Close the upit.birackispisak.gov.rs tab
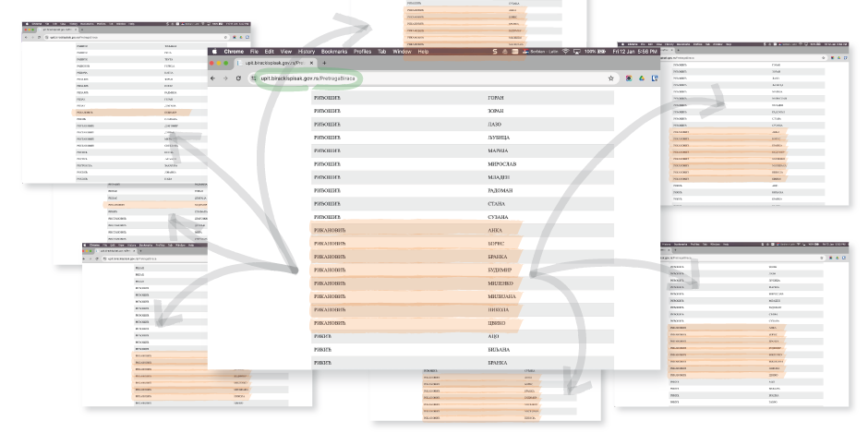Viewport: 868px width, 433px height. 311,63
